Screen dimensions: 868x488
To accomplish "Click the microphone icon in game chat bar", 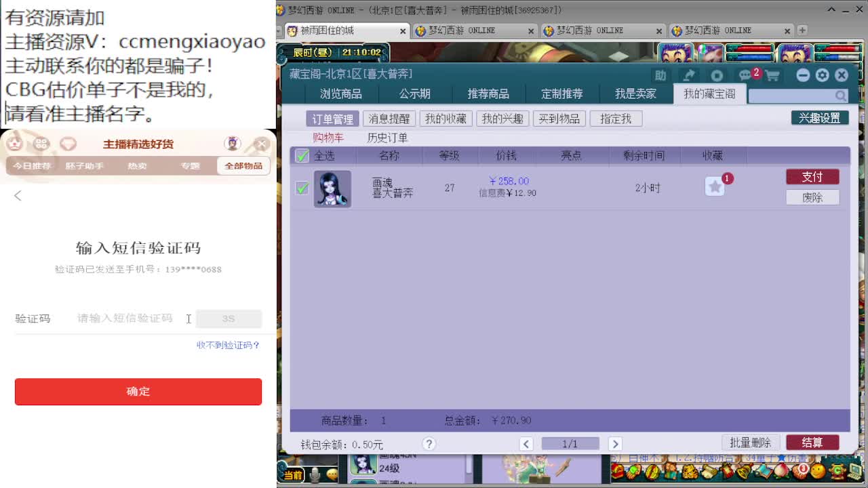I will coord(315,475).
